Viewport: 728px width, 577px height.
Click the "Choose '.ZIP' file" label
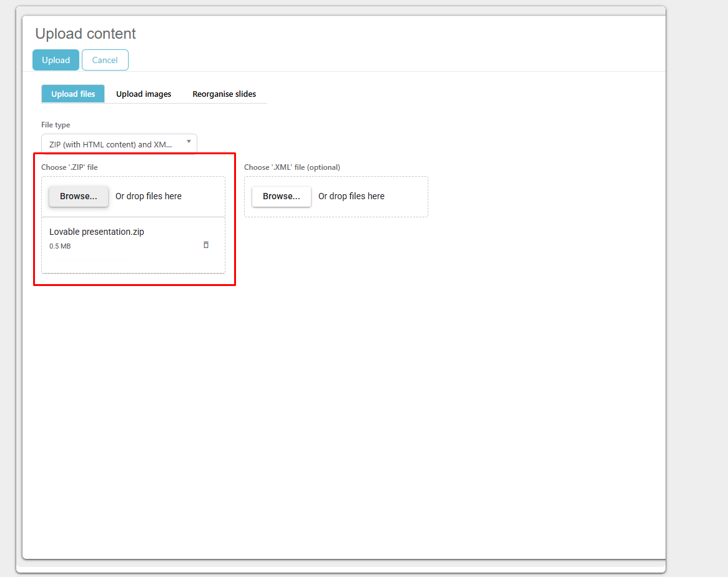click(69, 167)
